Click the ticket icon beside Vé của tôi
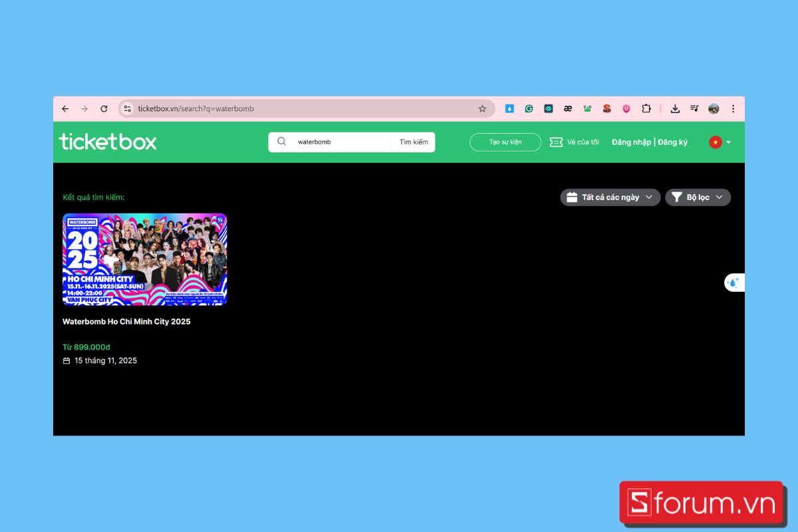This screenshot has width=798, height=532. click(556, 142)
